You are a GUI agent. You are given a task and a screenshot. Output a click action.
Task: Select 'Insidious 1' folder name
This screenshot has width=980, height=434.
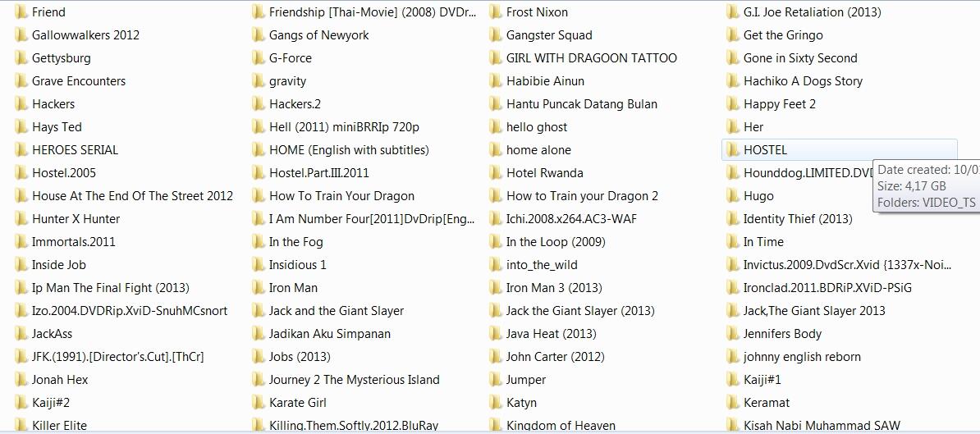click(297, 265)
